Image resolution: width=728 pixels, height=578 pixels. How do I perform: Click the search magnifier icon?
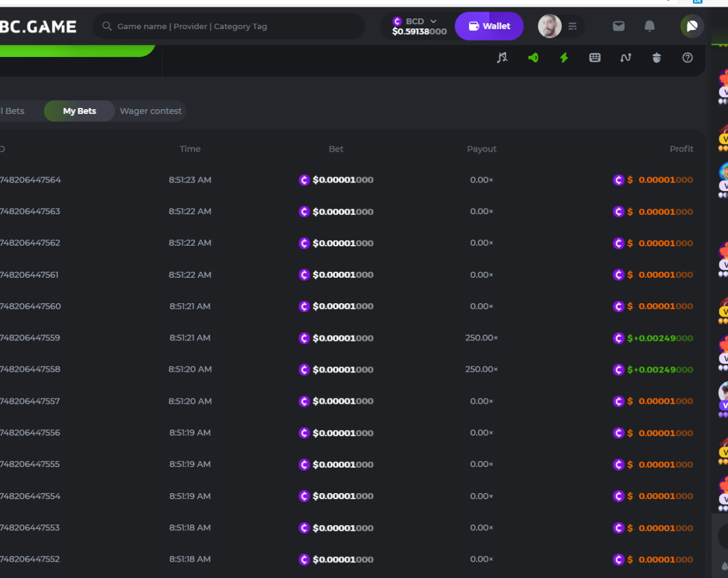(x=107, y=26)
